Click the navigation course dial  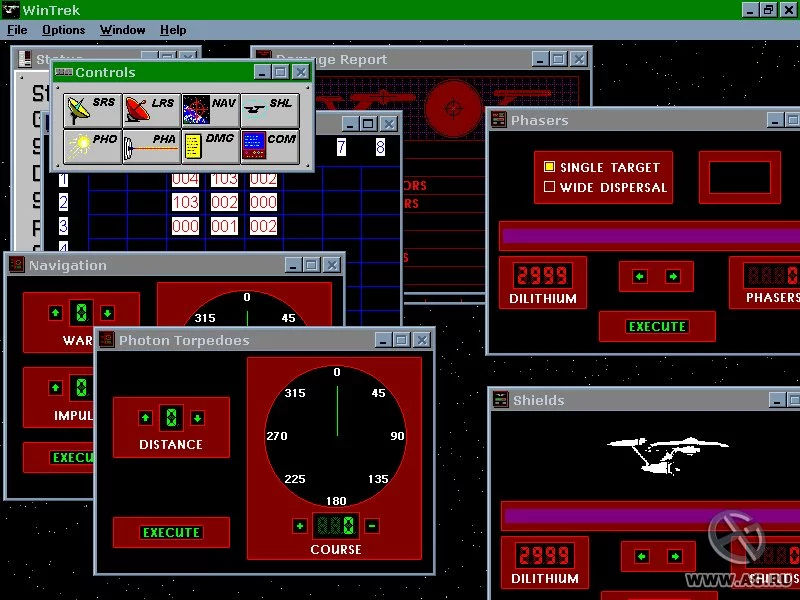(x=247, y=309)
